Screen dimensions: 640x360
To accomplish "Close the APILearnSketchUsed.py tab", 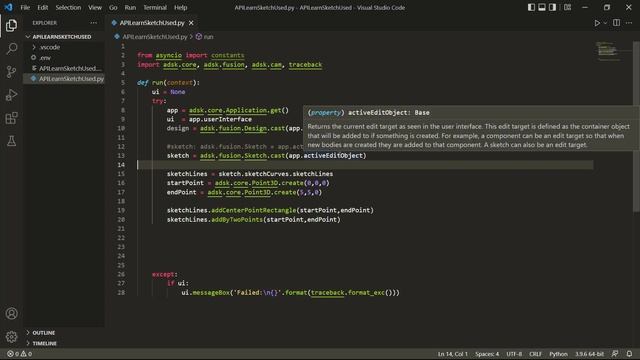I will click(x=191, y=23).
